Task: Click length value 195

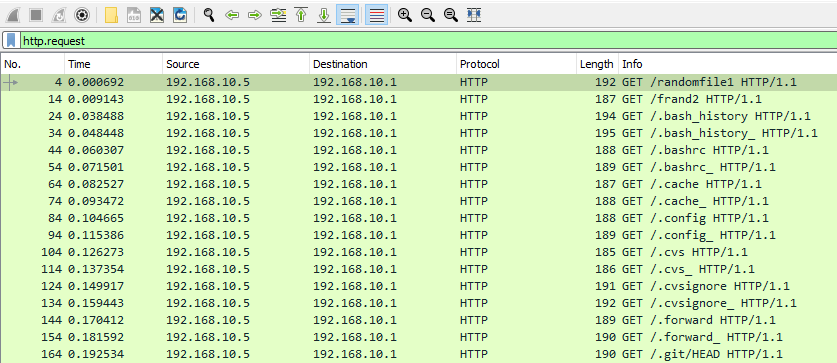Action: [605, 133]
